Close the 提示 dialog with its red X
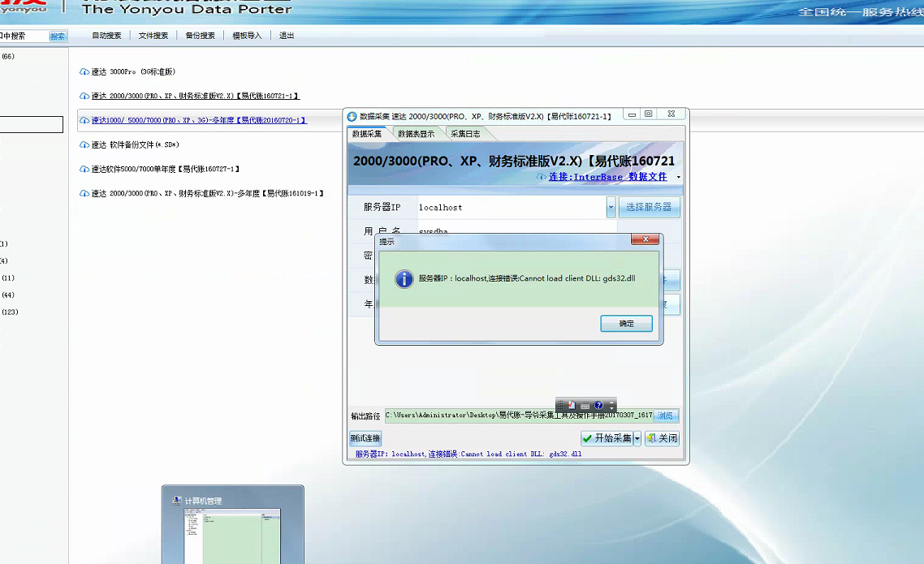This screenshot has width=924, height=564. click(x=646, y=239)
